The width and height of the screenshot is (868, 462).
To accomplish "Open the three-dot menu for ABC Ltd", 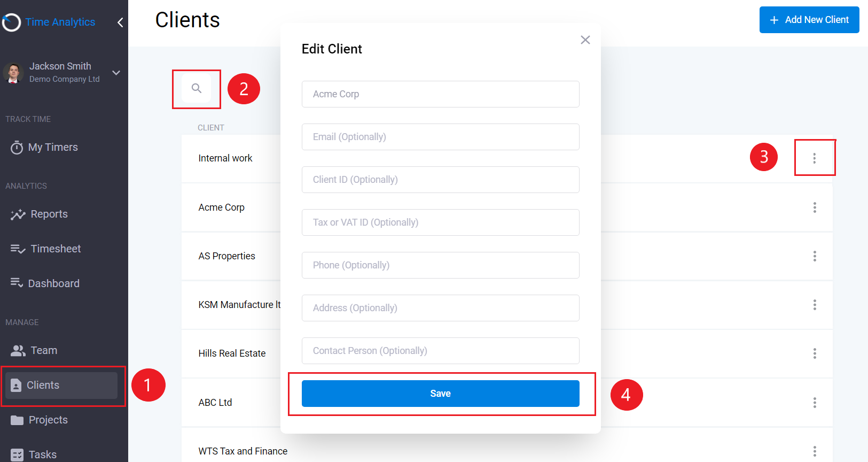I will (815, 403).
